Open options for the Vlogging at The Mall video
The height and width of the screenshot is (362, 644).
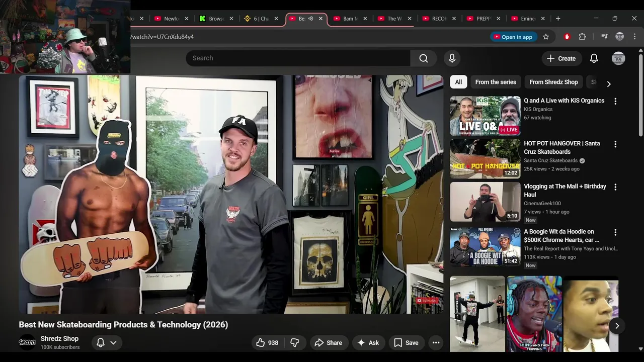615,187
